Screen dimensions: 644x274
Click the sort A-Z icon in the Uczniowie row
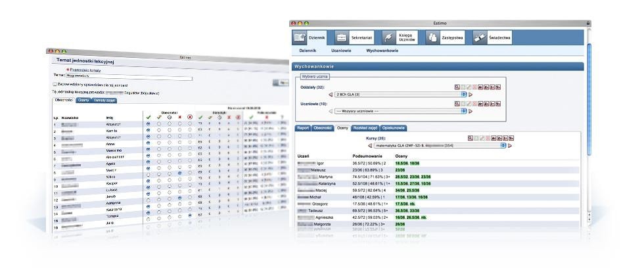point(481,104)
